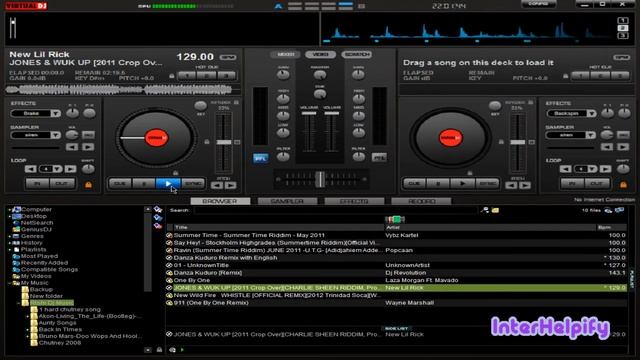Click the left channel volume fader
Viewport: 640px width, 360px height.
[309, 113]
